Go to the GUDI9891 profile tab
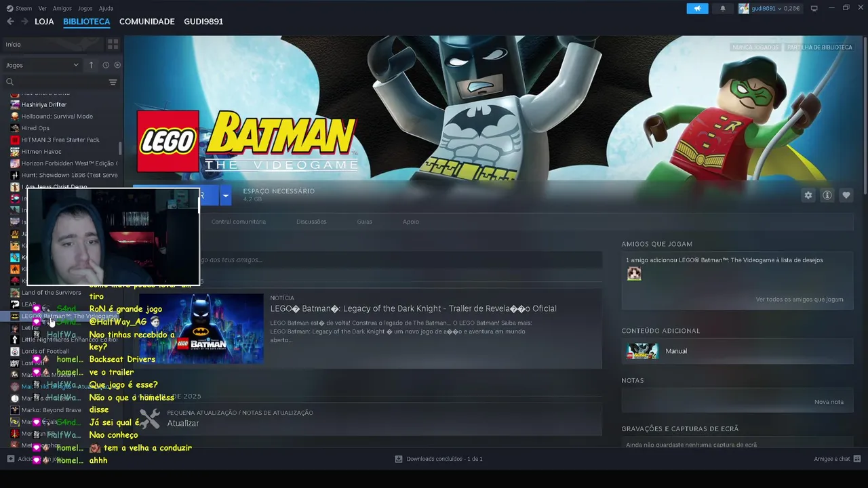This screenshot has height=488, width=868. [203, 22]
